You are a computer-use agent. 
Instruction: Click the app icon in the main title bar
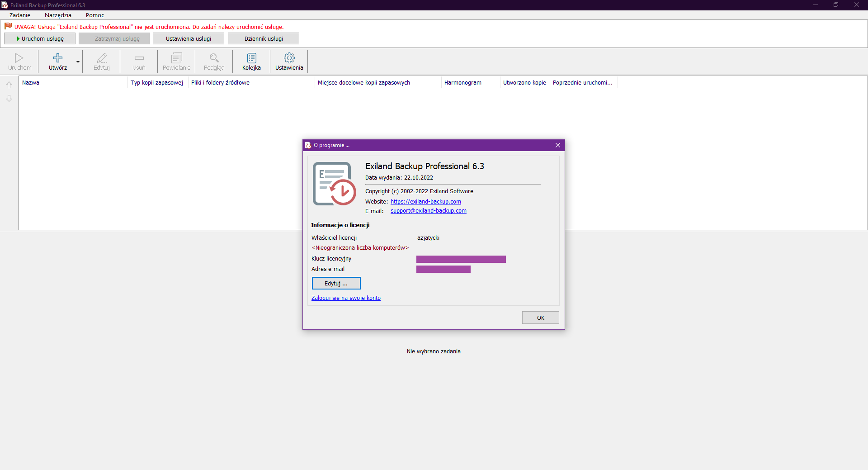coord(5,5)
